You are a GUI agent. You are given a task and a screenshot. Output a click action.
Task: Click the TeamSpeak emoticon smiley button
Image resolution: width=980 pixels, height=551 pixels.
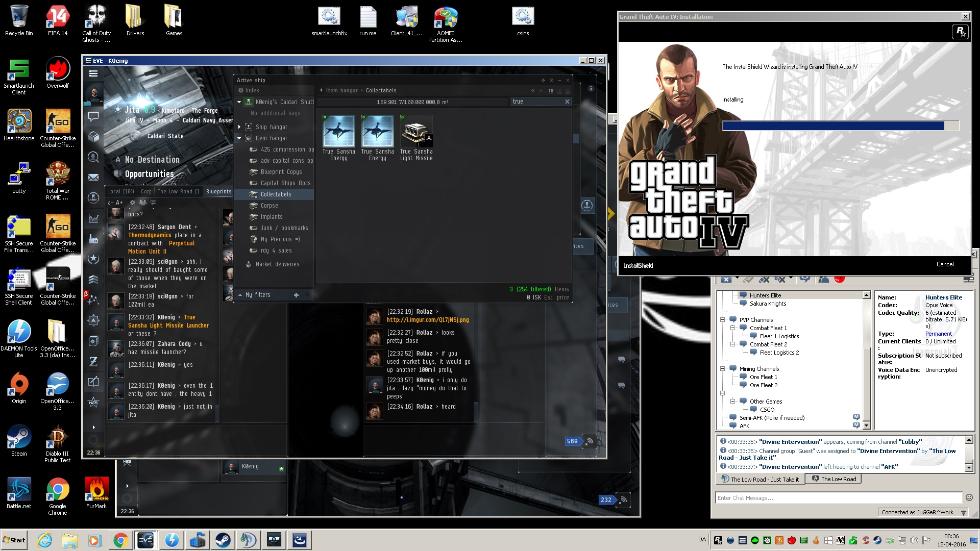pos(969,497)
